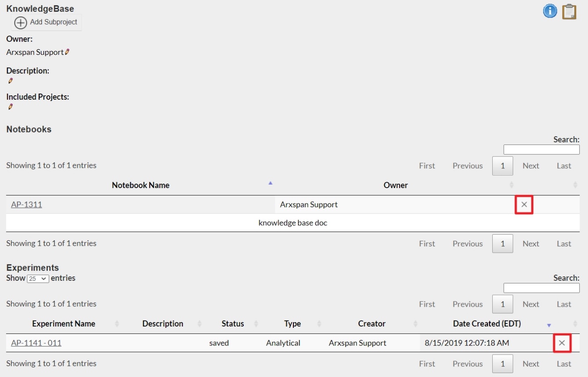Open the clipboard icon at top right

pyautogui.click(x=569, y=11)
